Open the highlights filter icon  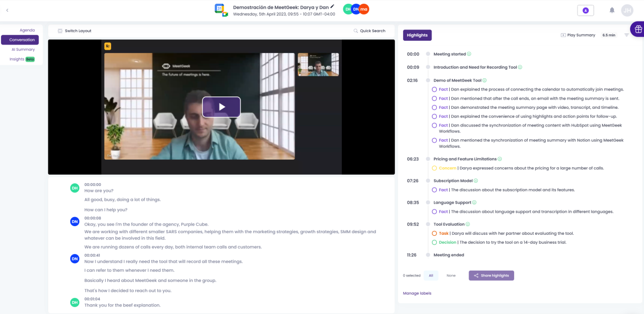[626, 35]
